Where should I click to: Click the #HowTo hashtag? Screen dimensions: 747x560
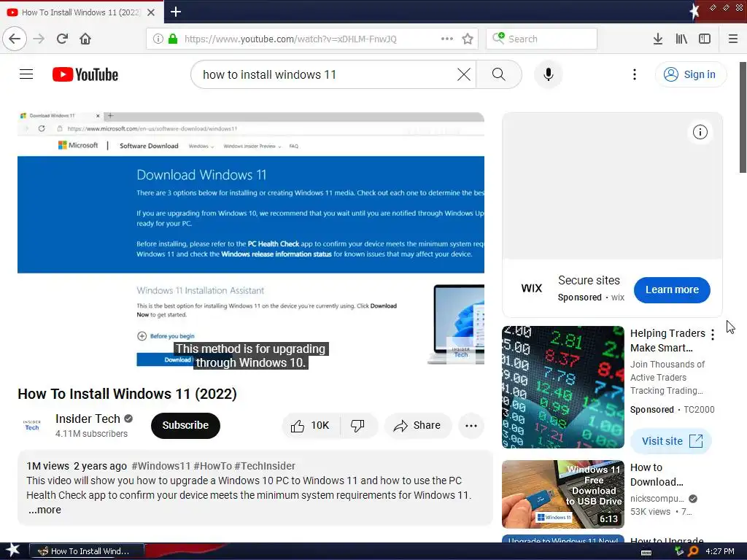tap(212, 466)
